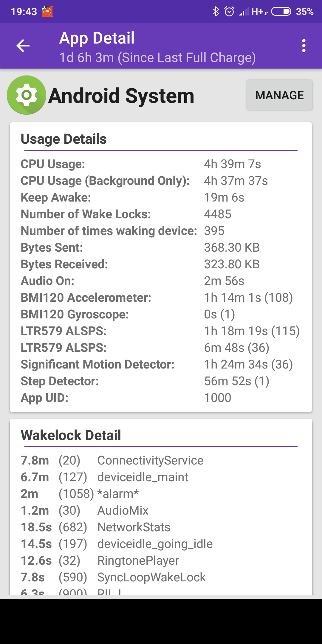Tap the Usage Details heading

pyautogui.click(x=64, y=139)
